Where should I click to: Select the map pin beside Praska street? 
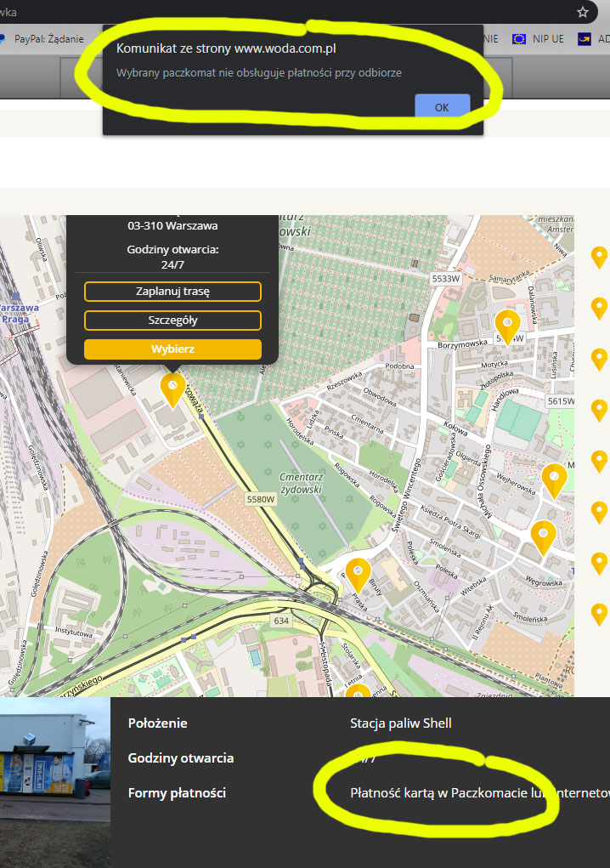point(358,575)
